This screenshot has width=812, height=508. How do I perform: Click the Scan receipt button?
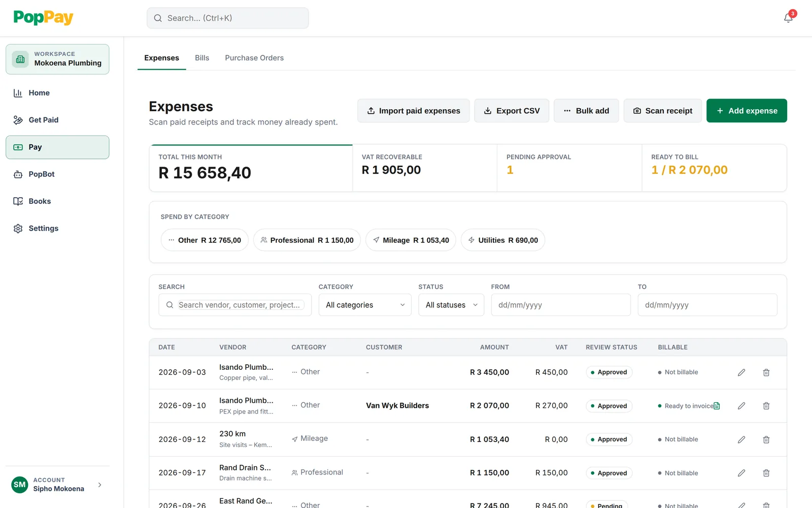tap(663, 111)
